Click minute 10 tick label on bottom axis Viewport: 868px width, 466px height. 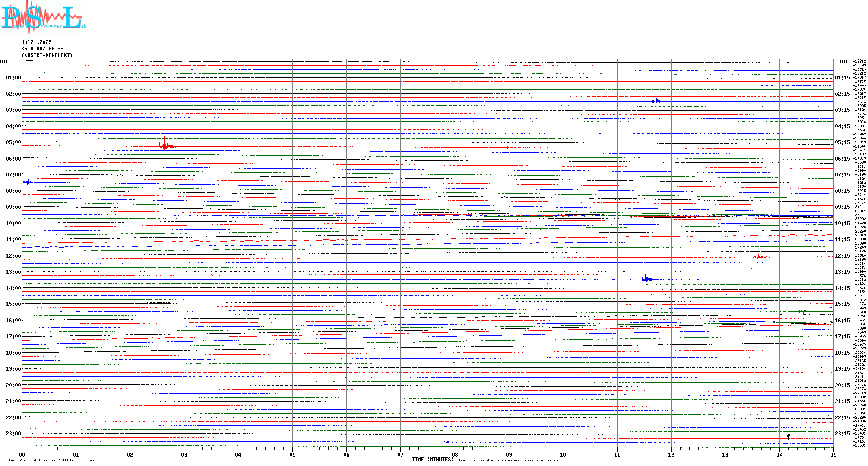[563, 454]
